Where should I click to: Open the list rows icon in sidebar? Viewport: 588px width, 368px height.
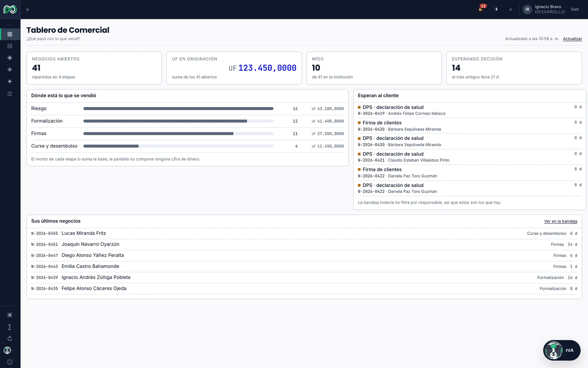pyautogui.click(x=10, y=46)
